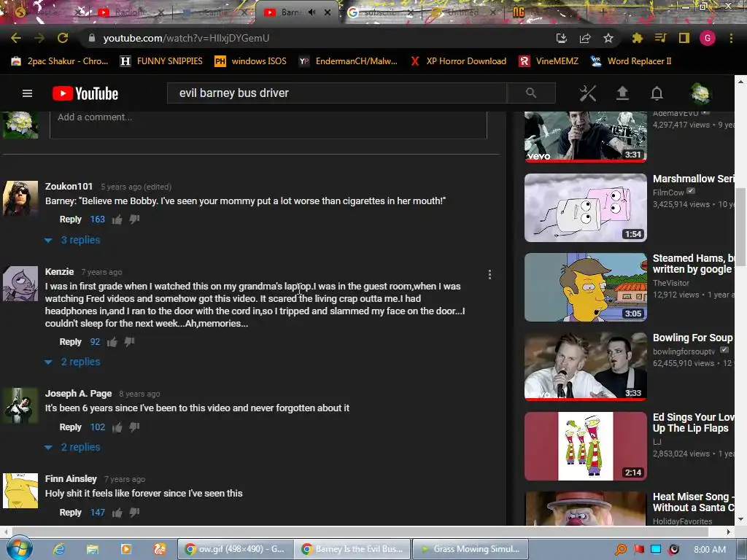Open the windows ISOS bookmark
The height and width of the screenshot is (560, 747).
[x=251, y=61]
